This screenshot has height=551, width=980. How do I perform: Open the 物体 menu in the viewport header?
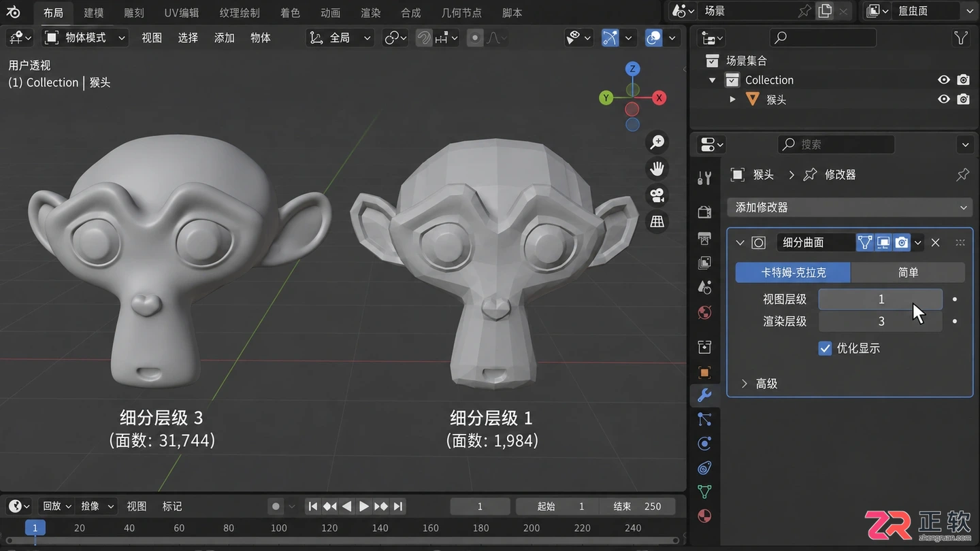pyautogui.click(x=261, y=38)
